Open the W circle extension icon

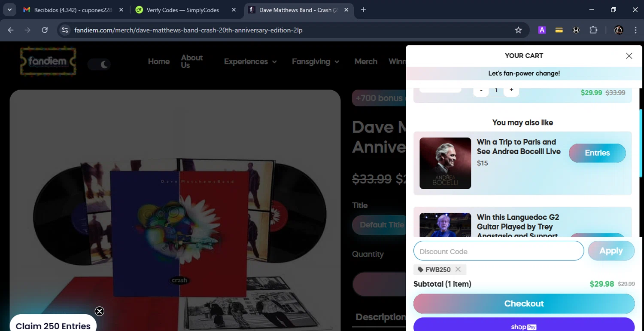click(x=576, y=30)
